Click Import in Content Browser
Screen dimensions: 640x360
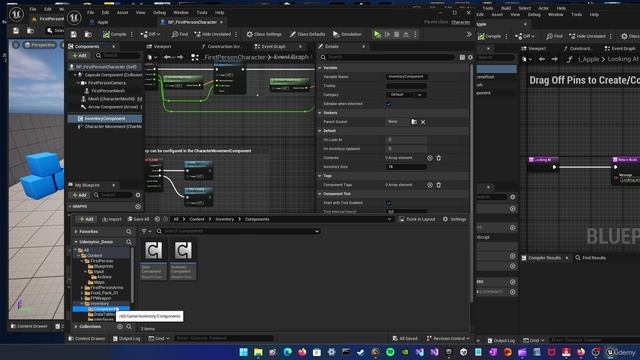click(x=111, y=219)
